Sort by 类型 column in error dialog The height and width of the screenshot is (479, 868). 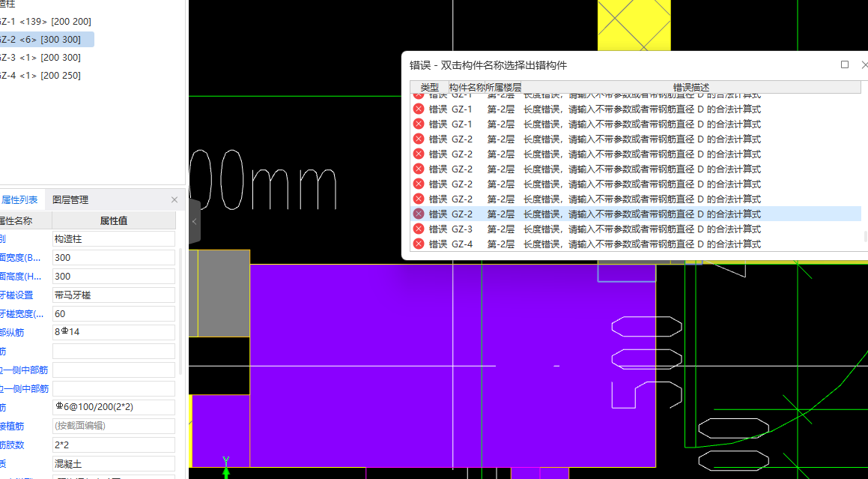(429, 87)
